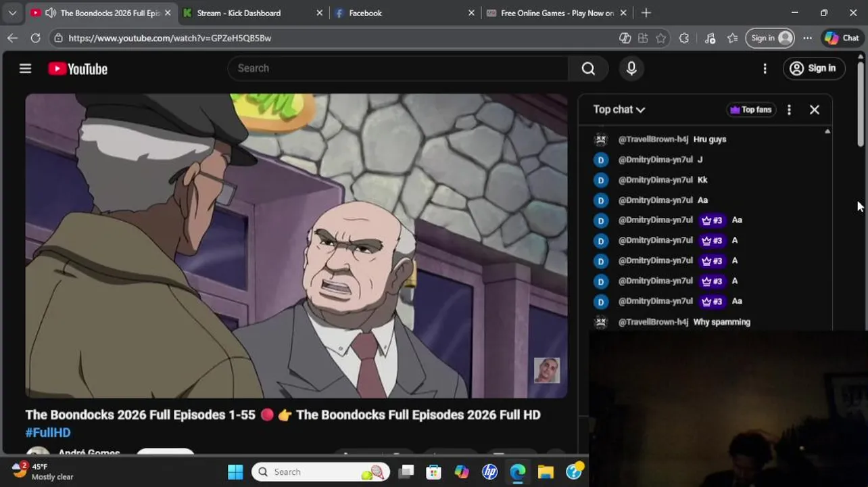Click browser profile Sign in button
868x487 pixels.
point(771,38)
